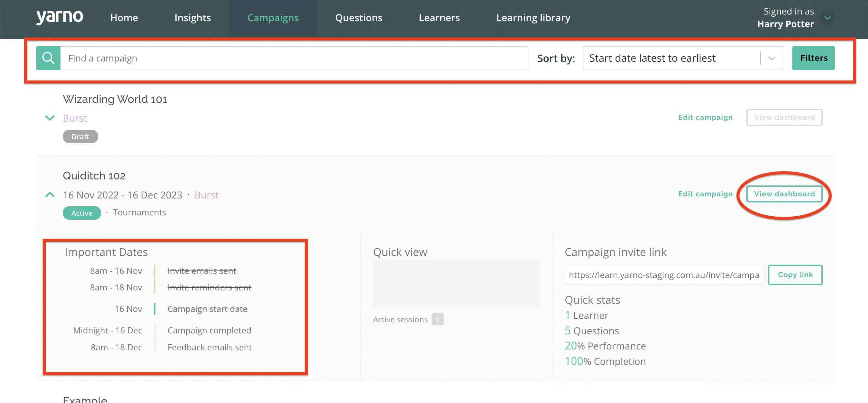Open the signed-in user menu chevron
This screenshot has height=403, width=868.
[x=827, y=18]
